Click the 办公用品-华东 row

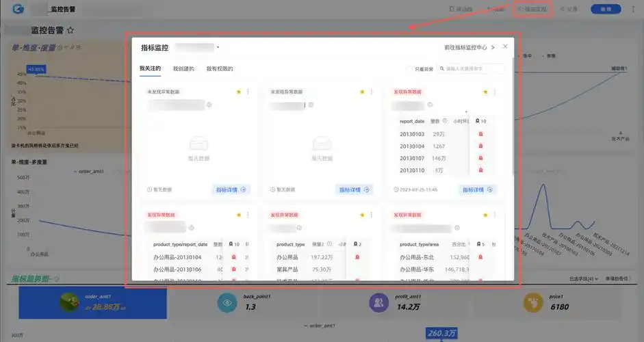[x=446, y=269]
